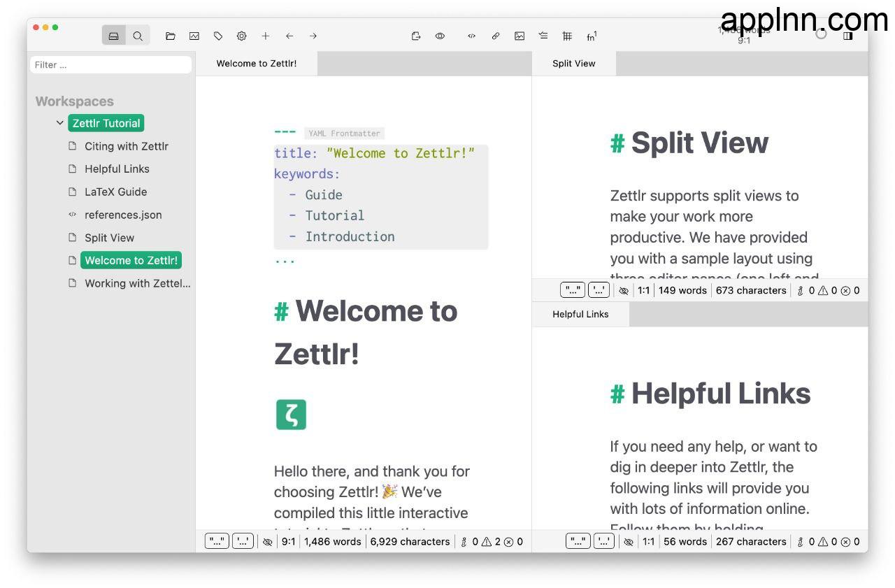
Task: Open double-quote selector beside 149 words
Action: pyautogui.click(x=573, y=290)
